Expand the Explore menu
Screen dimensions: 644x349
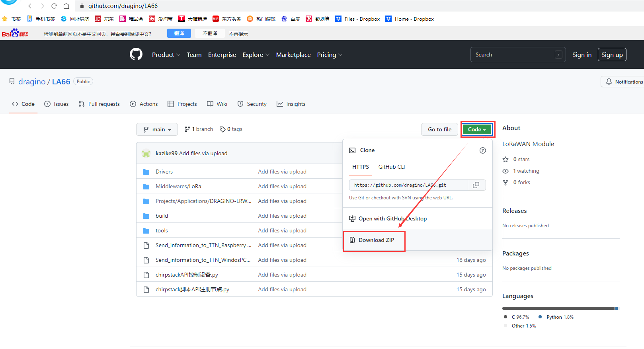256,55
